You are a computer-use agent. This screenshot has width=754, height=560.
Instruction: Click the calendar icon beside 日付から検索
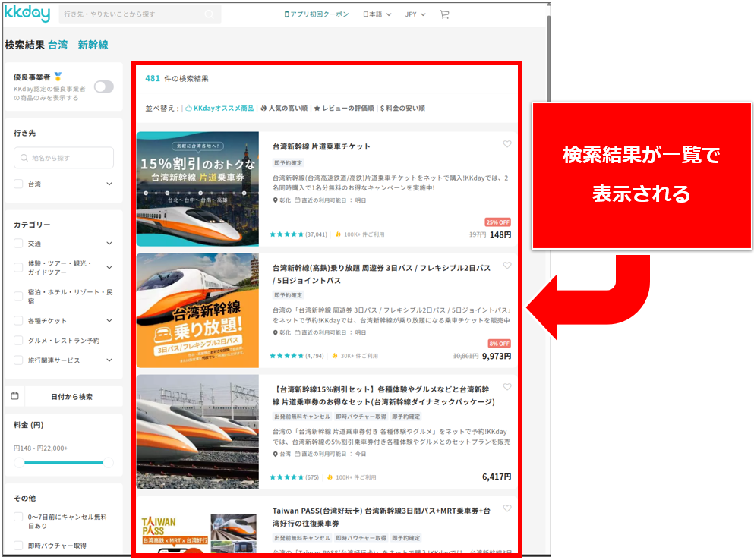click(x=15, y=396)
